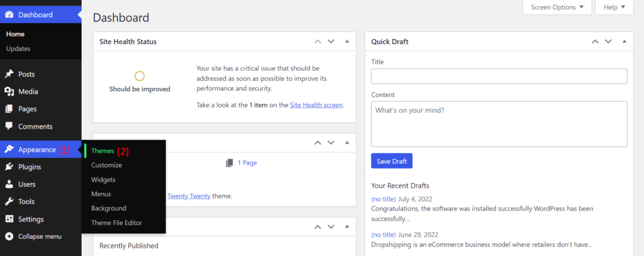
Task: Open Screen Options dropdown
Action: coord(557,7)
